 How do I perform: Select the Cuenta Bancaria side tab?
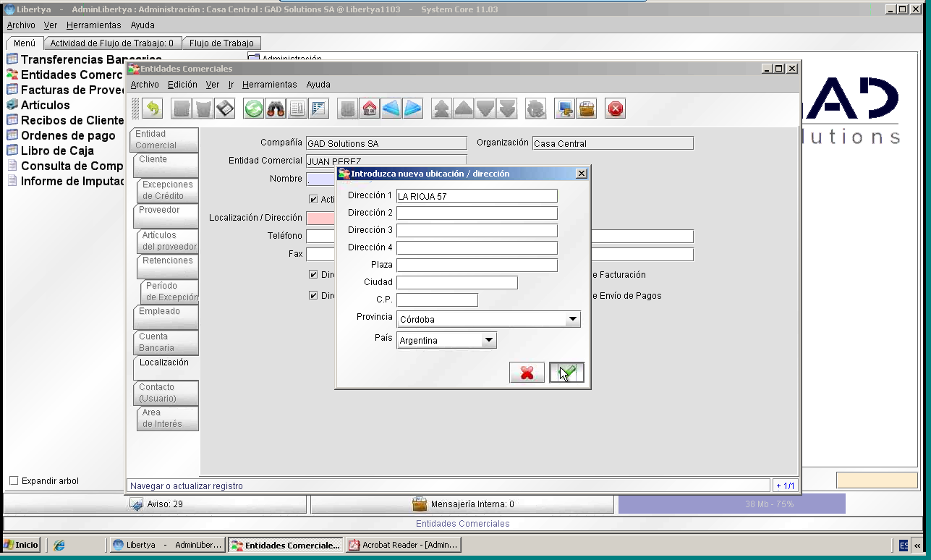166,342
